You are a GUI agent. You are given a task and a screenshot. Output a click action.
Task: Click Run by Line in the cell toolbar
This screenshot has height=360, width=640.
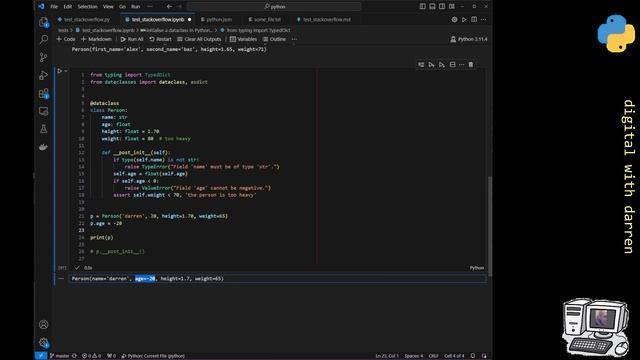(421, 64)
